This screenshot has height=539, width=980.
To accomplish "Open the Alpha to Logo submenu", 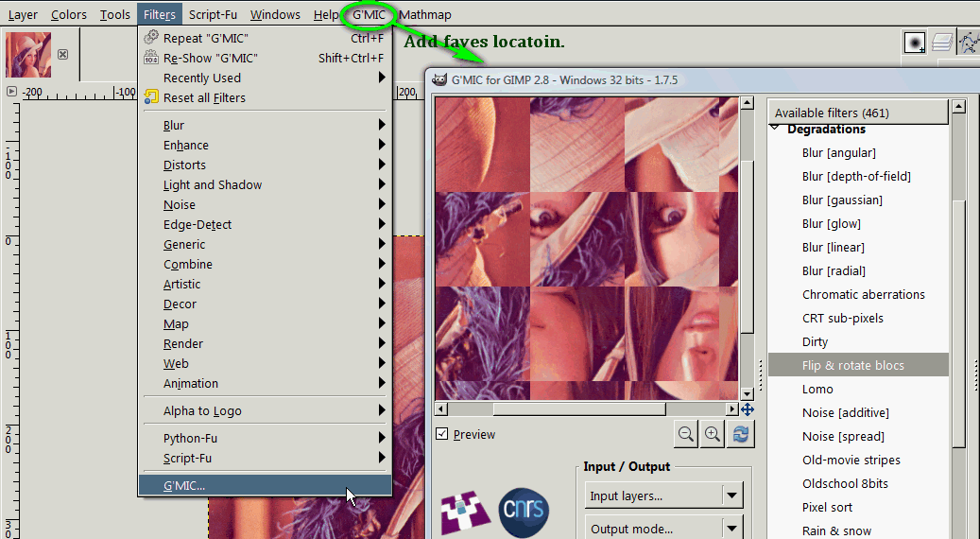I will point(266,410).
